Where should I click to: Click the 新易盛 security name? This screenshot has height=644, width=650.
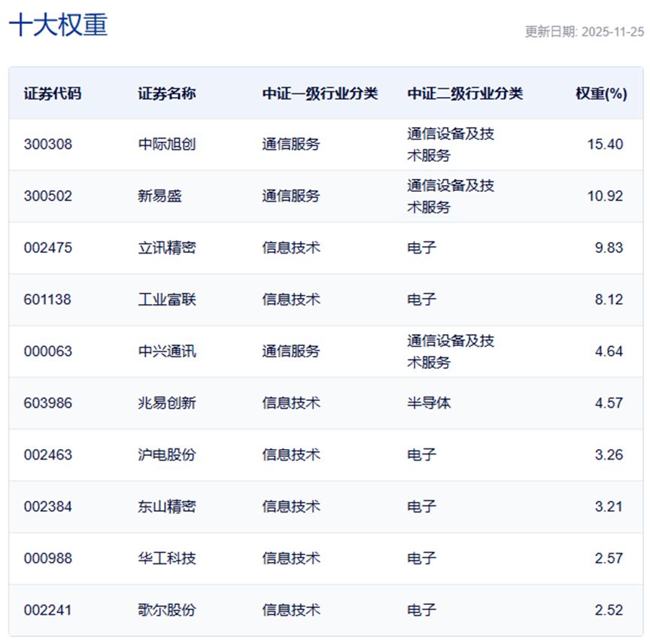click(x=160, y=196)
